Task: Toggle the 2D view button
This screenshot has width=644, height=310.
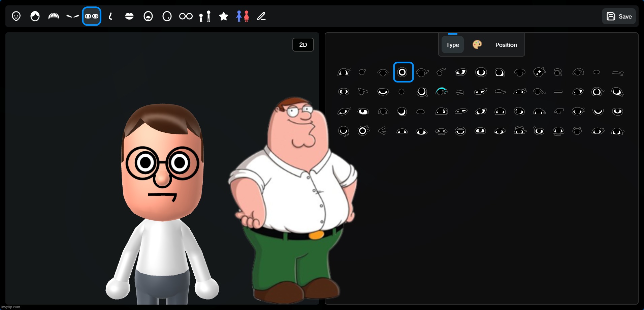Action: (x=303, y=45)
